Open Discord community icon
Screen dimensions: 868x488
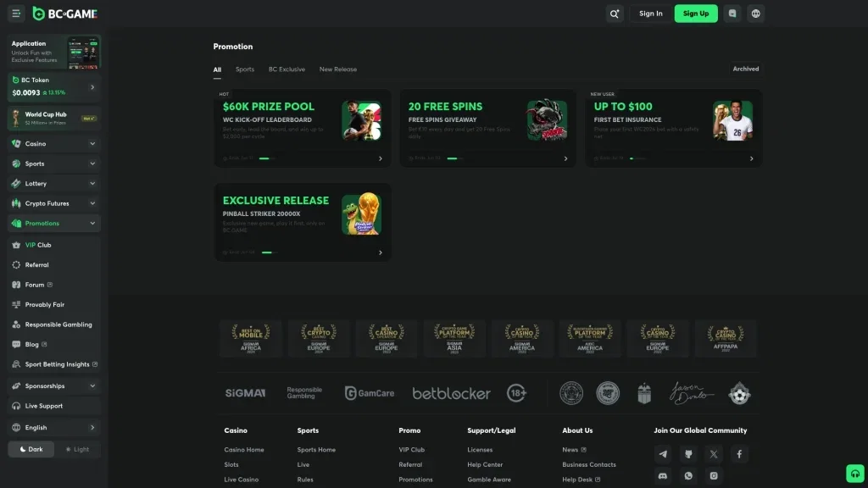663,476
